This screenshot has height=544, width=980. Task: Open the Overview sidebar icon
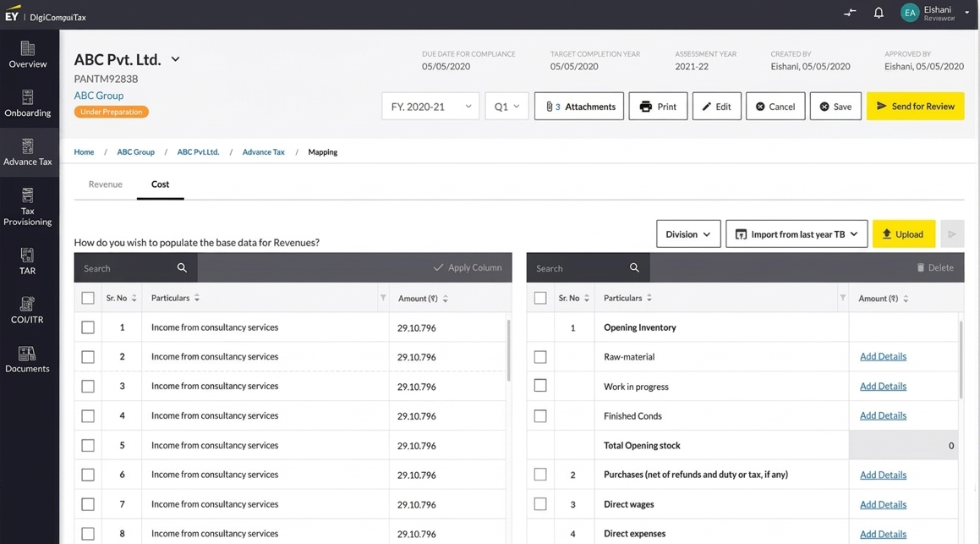(x=28, y=54)
